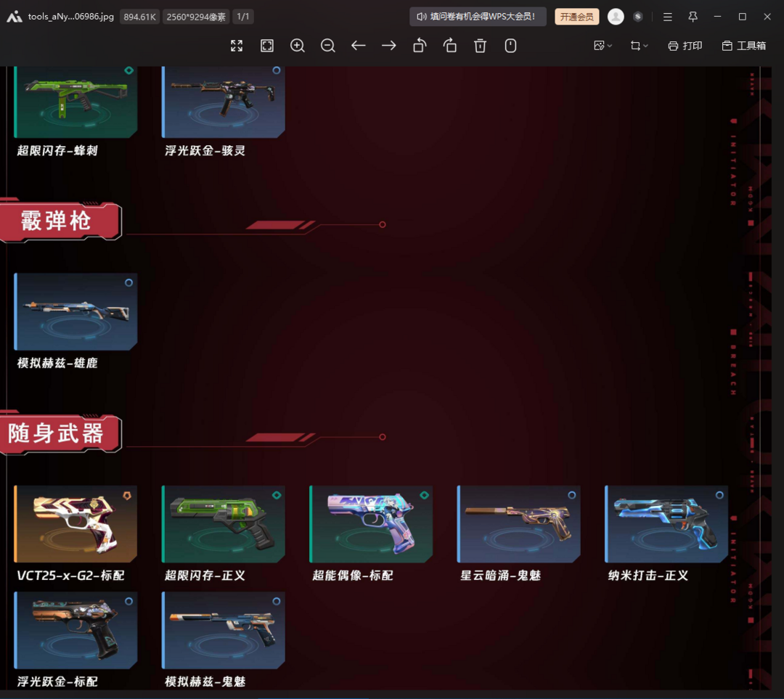Click the WPS picture viewer logo
Viewport: 784px width, 699px height.
point(14,17)
